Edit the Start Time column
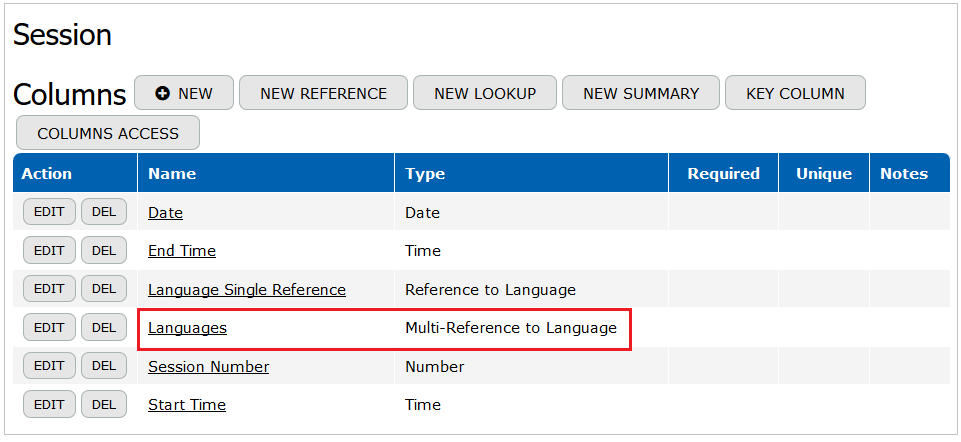Image resolution: width=961 pixels, height=442 pixels. (x=49, y=405)
